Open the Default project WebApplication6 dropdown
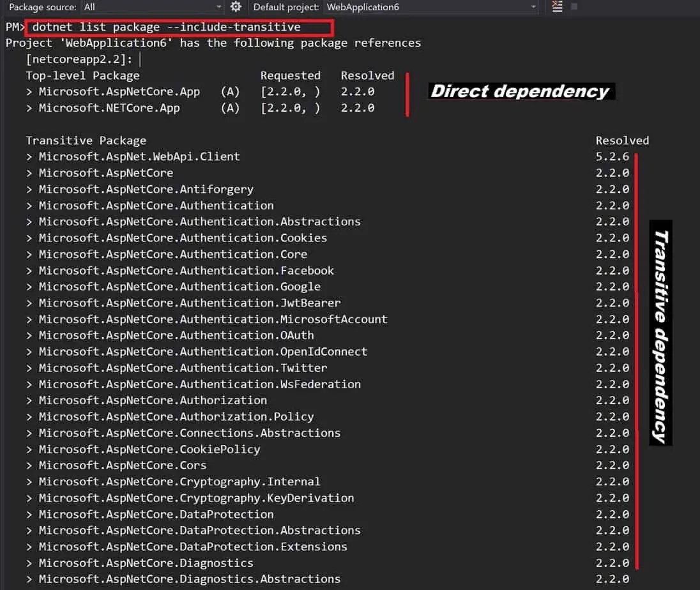 pyautogui.click(x=431, y=7)
